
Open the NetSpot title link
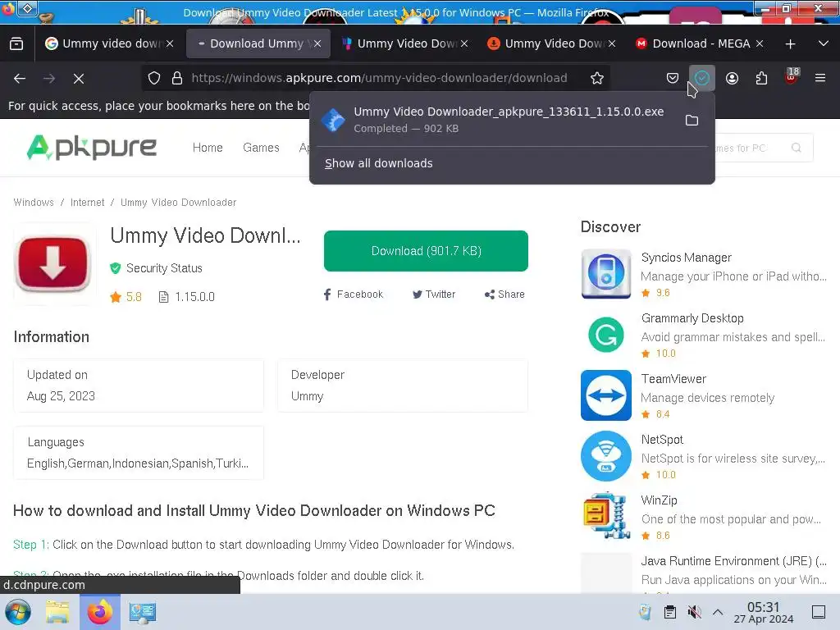click(662, 440)
